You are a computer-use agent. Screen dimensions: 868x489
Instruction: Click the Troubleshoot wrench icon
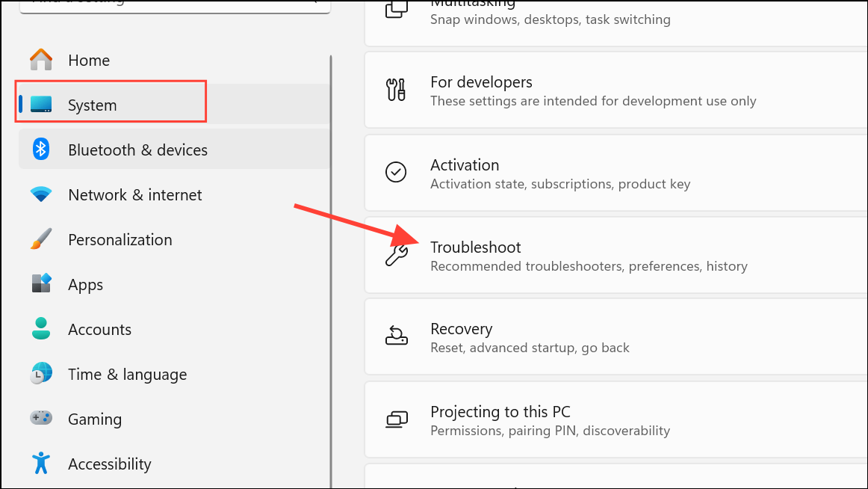[x=396, y=255]
